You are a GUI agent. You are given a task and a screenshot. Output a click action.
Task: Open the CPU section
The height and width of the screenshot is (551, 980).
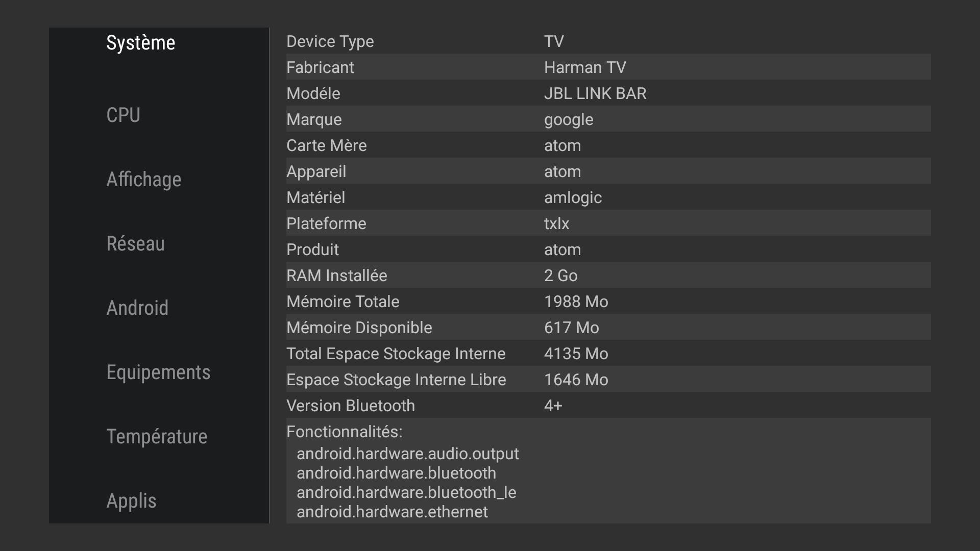pos(123,115)
